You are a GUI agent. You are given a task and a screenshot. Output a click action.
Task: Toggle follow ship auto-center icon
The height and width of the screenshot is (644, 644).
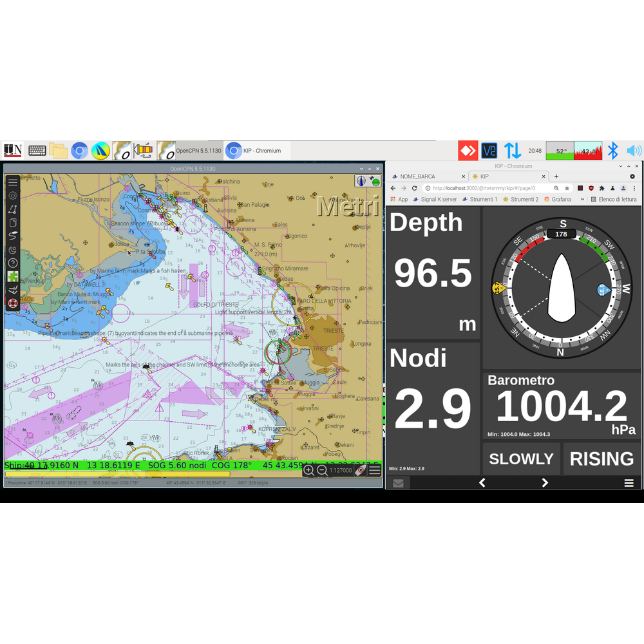(360, 470)
